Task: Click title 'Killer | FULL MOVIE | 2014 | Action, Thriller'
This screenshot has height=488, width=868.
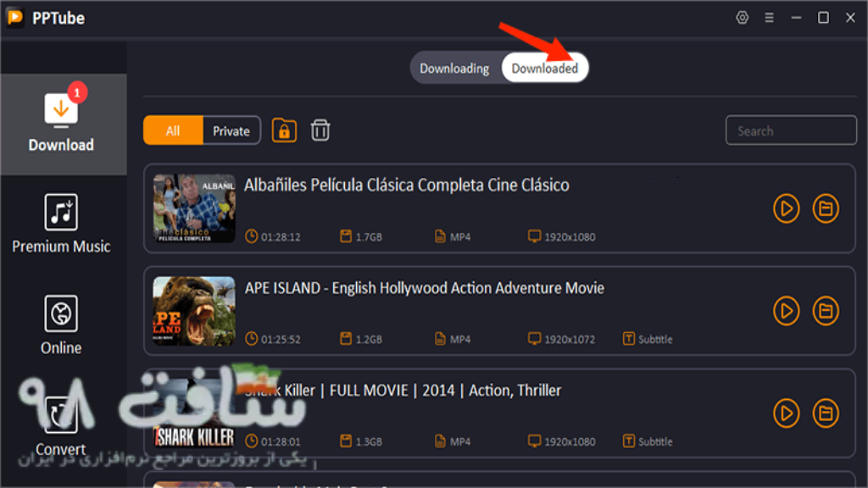Action: pyautogui.click(x=422, y=391)
